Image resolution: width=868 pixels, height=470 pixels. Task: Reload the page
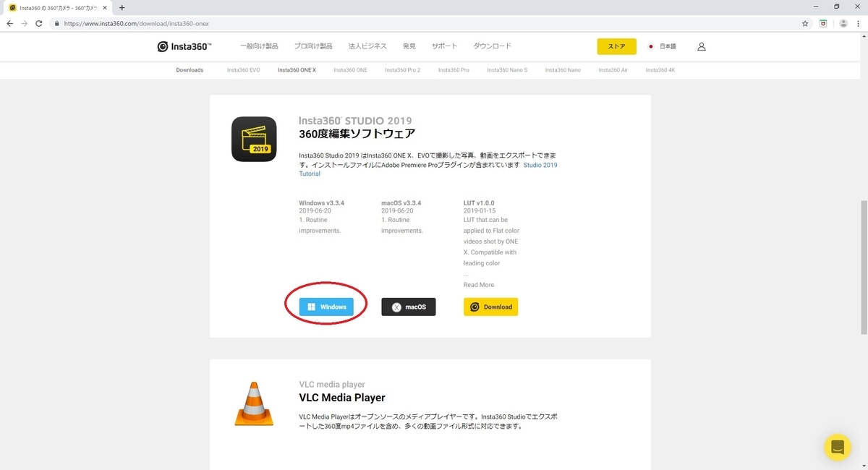[x=39, y=23]
